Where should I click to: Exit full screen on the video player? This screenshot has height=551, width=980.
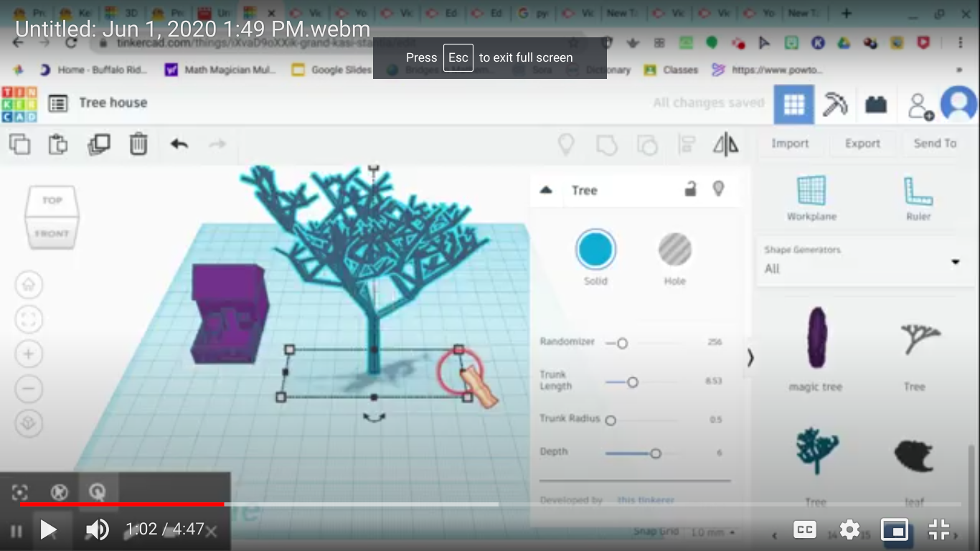point(939,530)
